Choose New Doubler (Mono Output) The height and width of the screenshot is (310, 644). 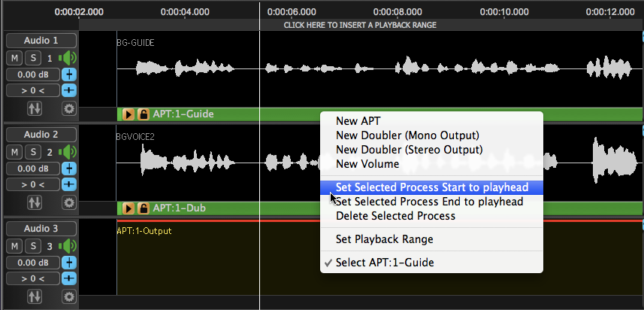coord(431,135)
